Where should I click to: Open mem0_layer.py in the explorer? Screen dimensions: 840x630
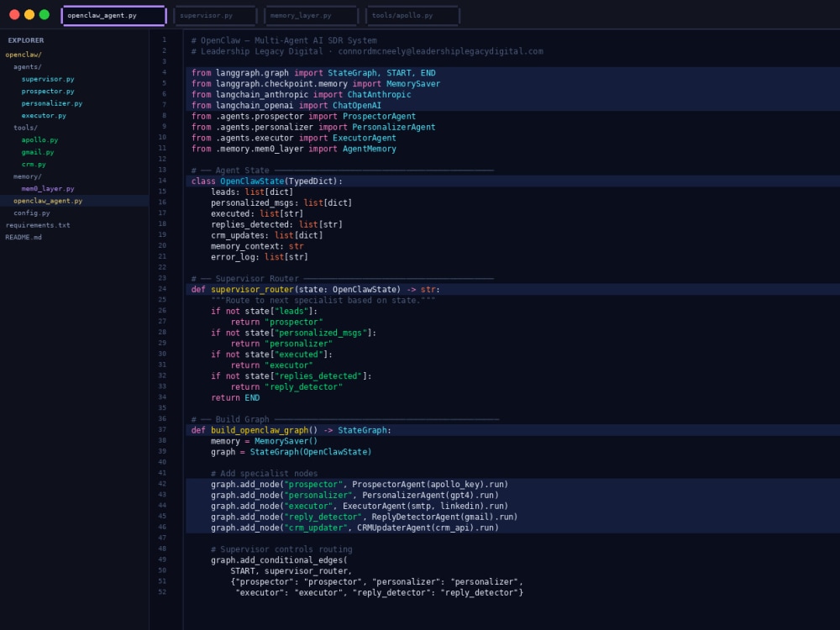tap(48, 188)
